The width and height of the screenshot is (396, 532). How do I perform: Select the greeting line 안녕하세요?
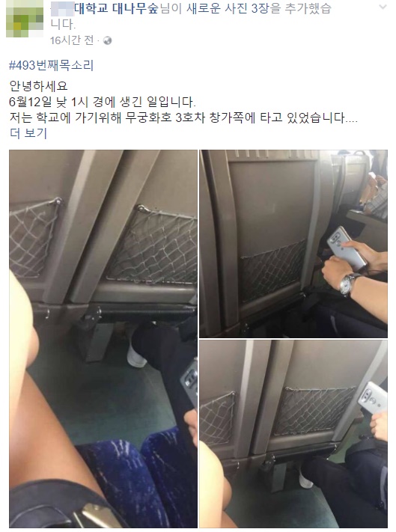coord(39,86)
